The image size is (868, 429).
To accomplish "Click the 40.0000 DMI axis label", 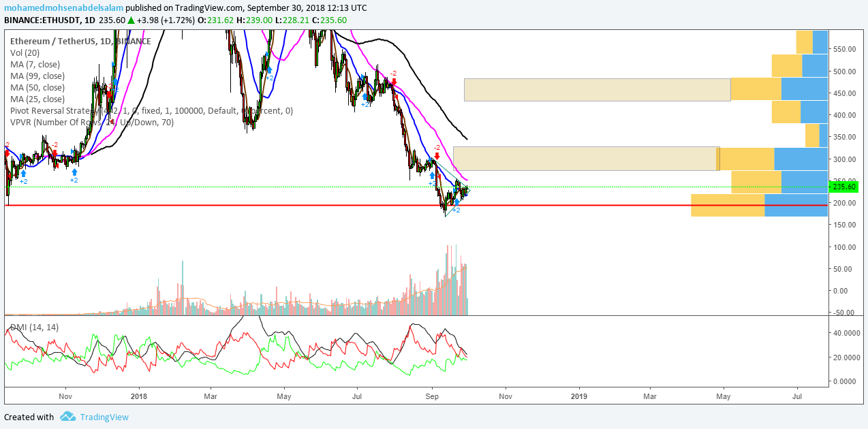I will coord(847,333).
